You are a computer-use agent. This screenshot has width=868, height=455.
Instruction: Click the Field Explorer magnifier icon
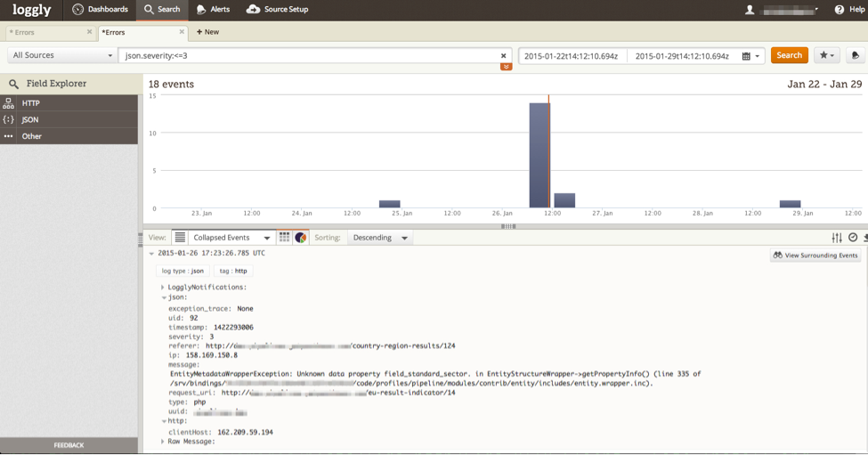13,84
